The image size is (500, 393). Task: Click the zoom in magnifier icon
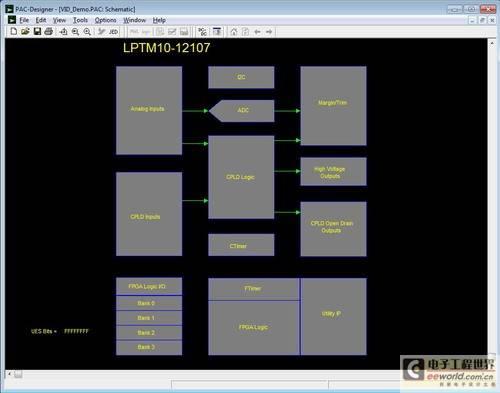[x=76, y=32]
